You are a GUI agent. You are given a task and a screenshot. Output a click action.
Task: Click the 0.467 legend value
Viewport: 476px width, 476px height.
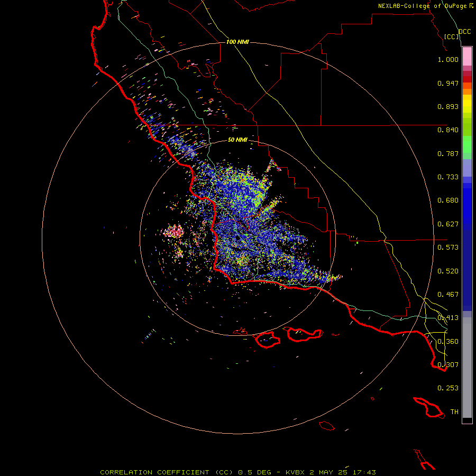click(448, 295)
